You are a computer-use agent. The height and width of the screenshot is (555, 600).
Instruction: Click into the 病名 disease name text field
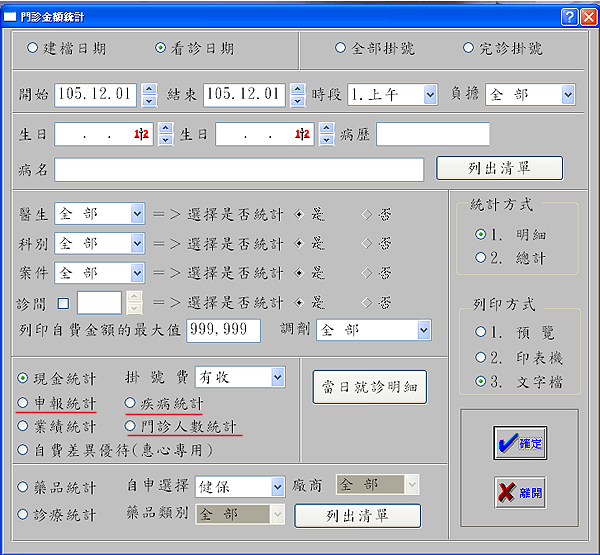[238, 169]
